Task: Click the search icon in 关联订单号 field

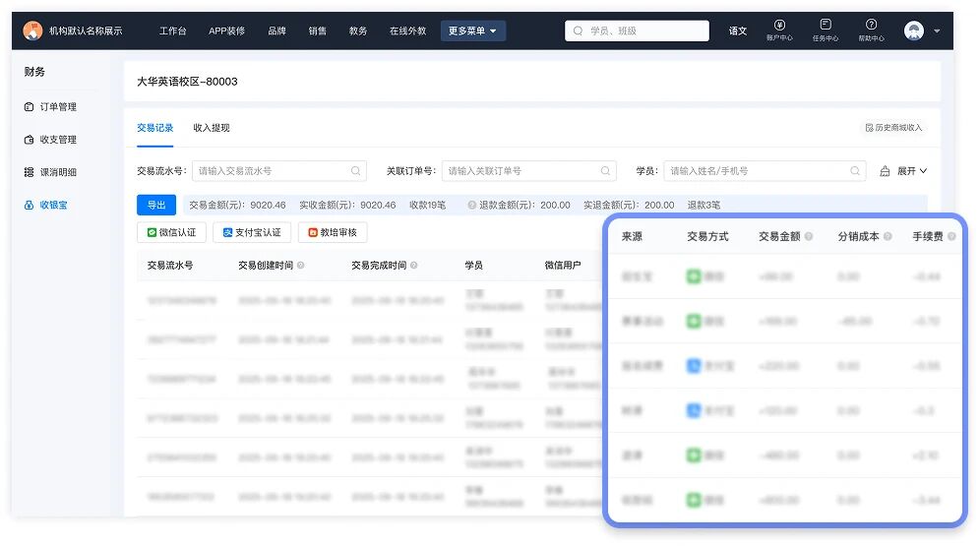Action: coord(606,171)
